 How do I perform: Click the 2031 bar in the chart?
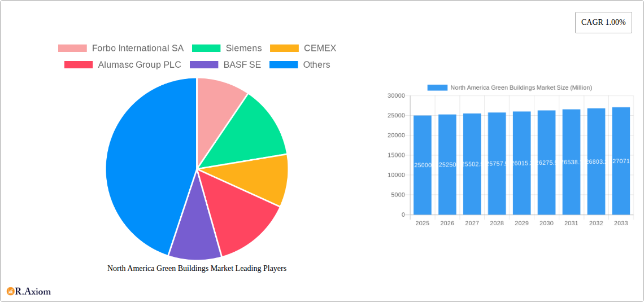pos(571,162)
